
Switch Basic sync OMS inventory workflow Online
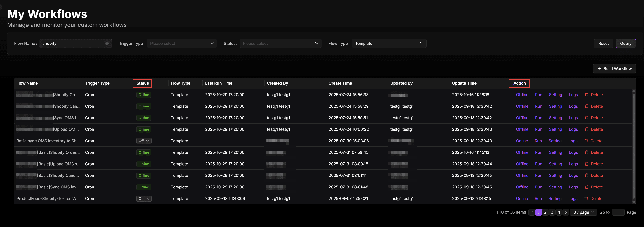pyautogui.click(x=522, y=141)
